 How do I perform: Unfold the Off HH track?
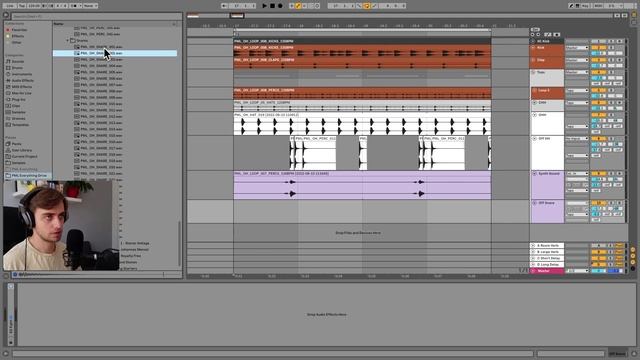534,139
